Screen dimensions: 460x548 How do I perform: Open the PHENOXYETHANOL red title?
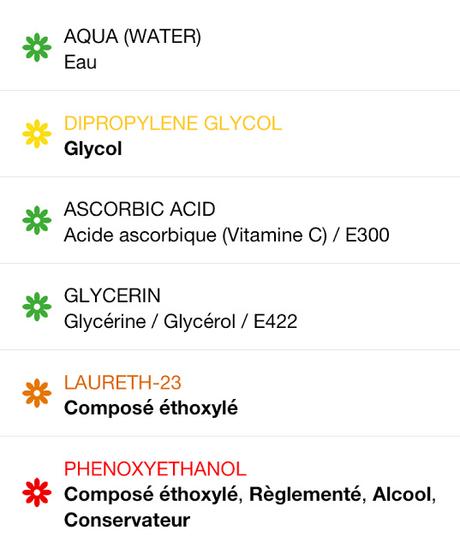point(155,469)
